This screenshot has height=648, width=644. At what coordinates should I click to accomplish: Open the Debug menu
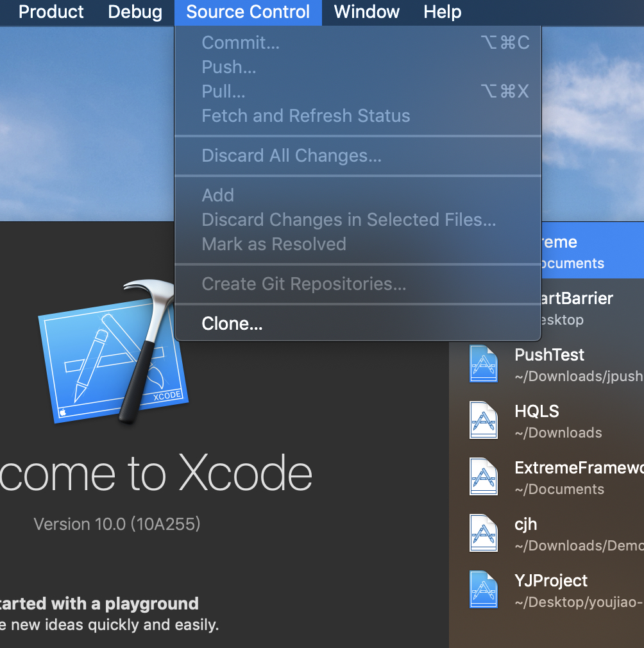tap(135, 12)
